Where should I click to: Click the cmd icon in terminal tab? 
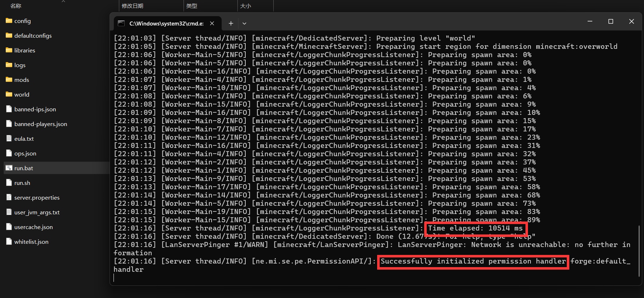point(121,23)
